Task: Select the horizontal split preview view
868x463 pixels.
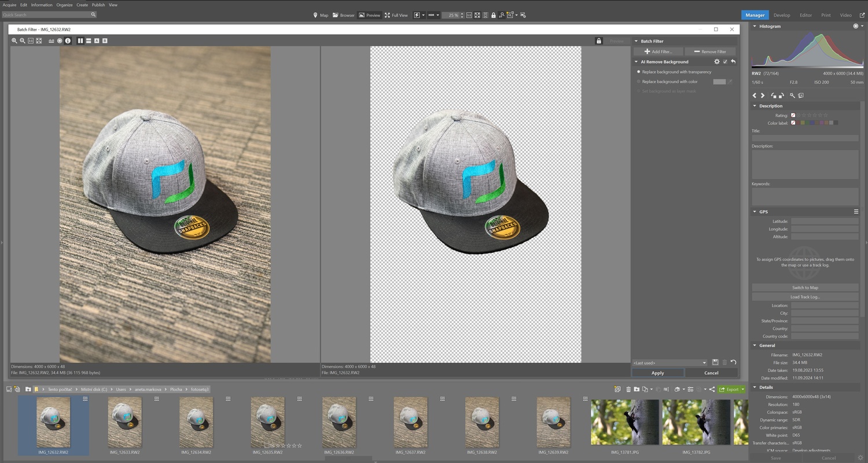Action: (89, 41)
